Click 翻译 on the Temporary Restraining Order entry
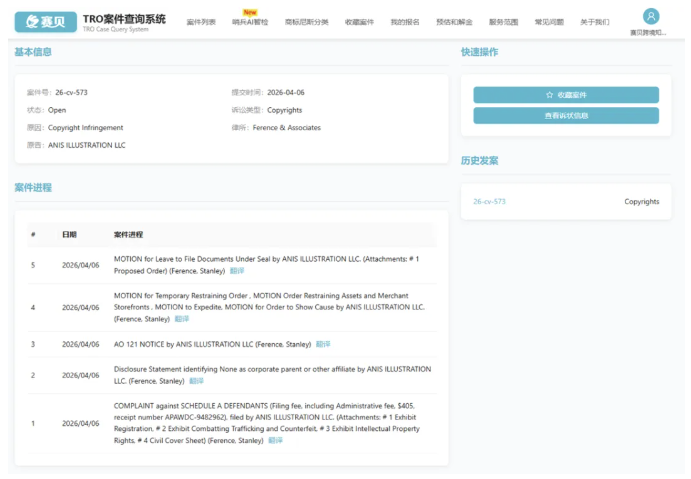691x479 pixels. (x=181, y=319)
